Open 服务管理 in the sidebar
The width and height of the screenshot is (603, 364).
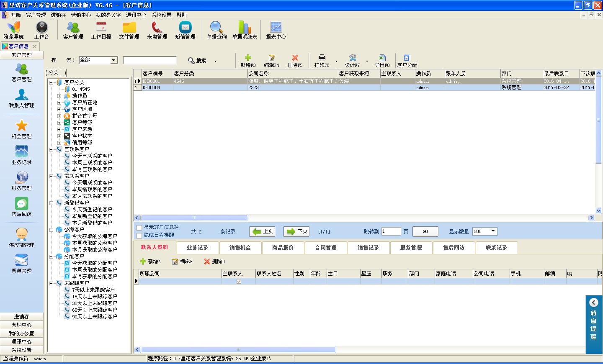pos(22,181)
